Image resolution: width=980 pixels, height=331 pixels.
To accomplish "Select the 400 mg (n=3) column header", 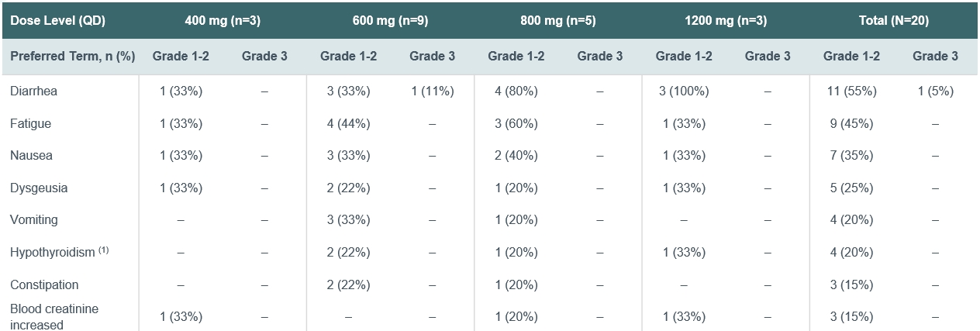I will click(223, 21).
